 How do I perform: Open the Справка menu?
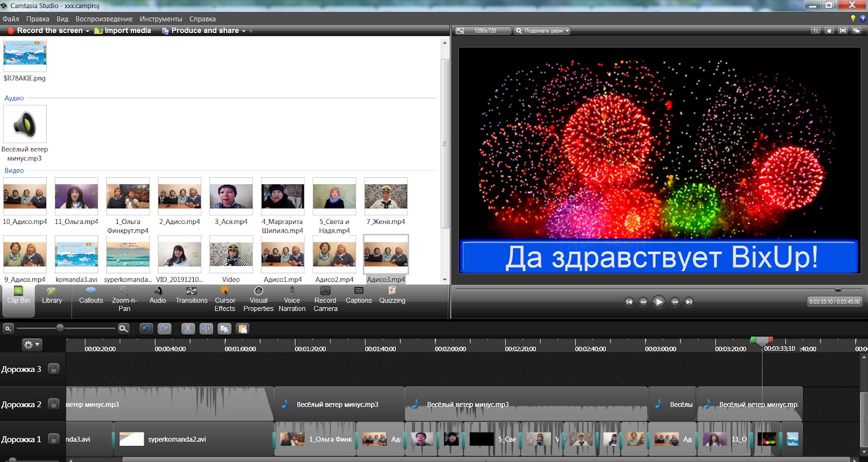(202, 19)
